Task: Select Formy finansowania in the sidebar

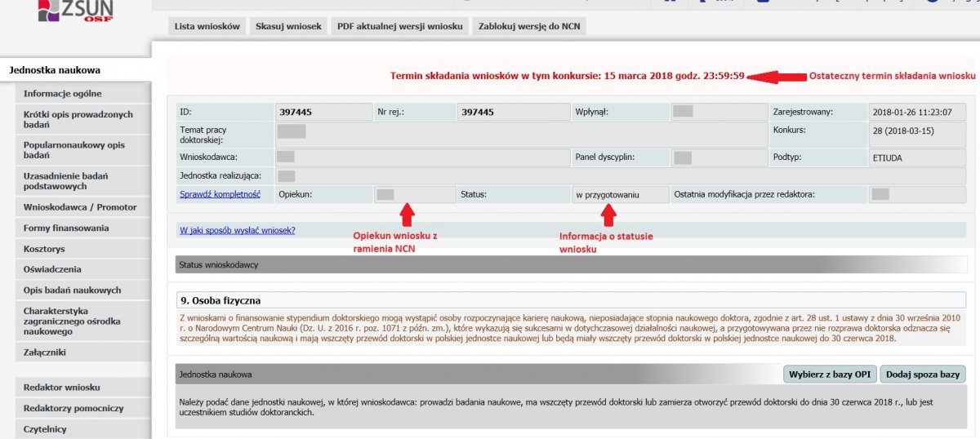Action: pos(66,228)
